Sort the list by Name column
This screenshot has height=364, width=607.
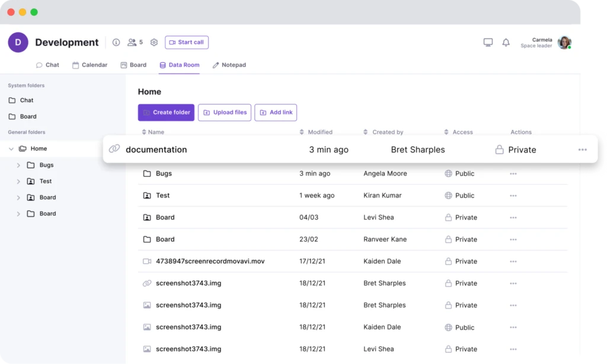pyautogui.click(x=153, y=132)
